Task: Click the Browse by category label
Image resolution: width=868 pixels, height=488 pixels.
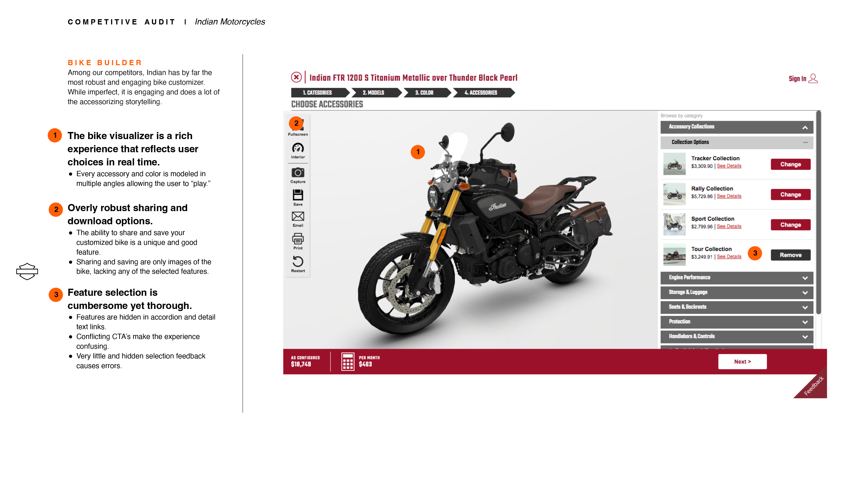Action: [x=681, y=115]
